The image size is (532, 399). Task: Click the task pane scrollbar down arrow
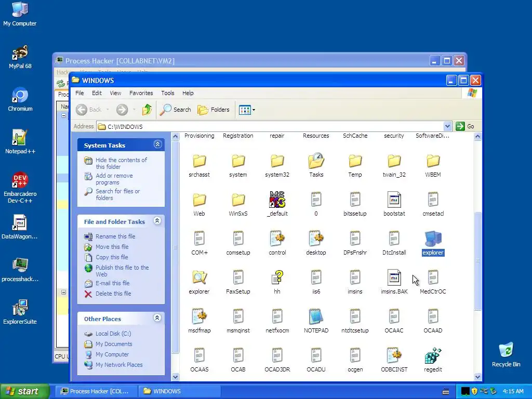[x=175, y=377]
